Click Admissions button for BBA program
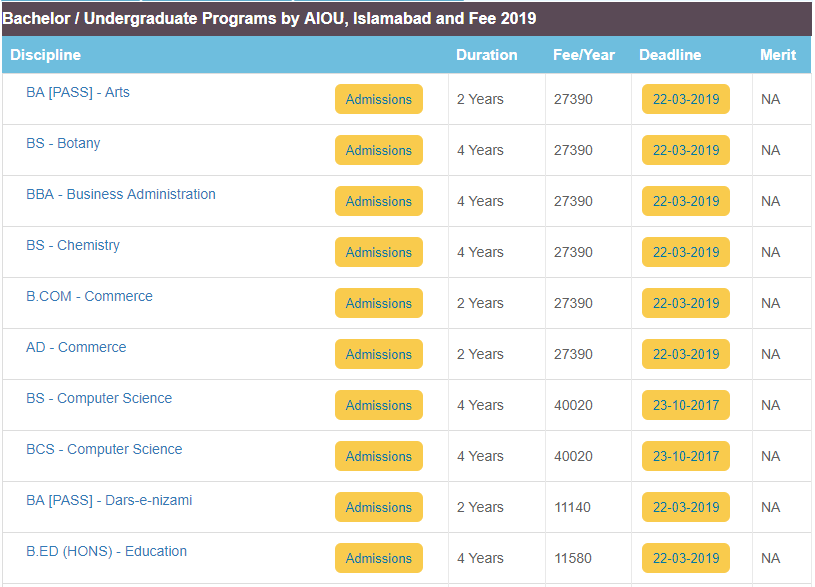The width and height of the screenshot is (815, 587). click(x=378, y=201)
